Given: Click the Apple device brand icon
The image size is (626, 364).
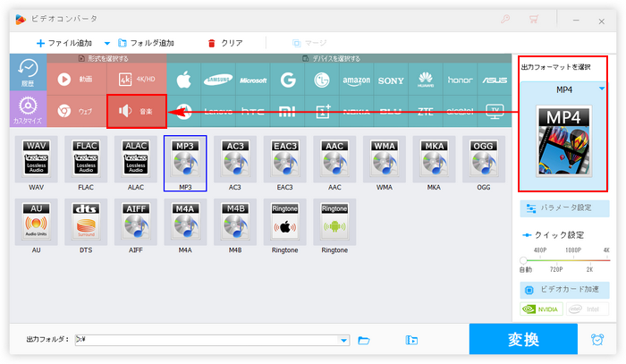Looking at the screenshot, I should (184, 80).
